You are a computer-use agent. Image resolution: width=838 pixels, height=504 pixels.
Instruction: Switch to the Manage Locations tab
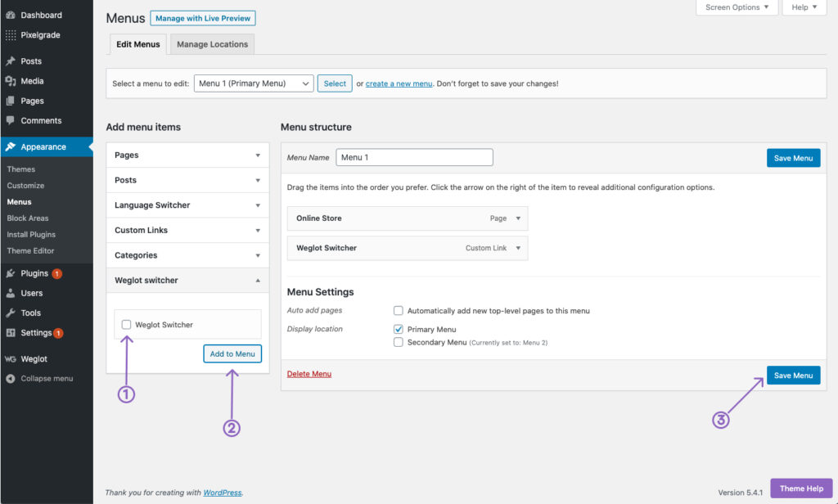click(x=212, y=44)
